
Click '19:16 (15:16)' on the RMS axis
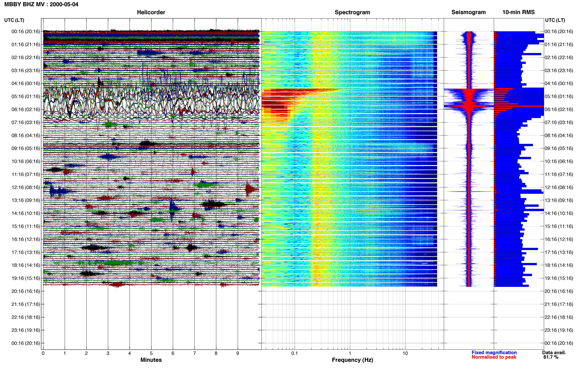click(559, 278)
